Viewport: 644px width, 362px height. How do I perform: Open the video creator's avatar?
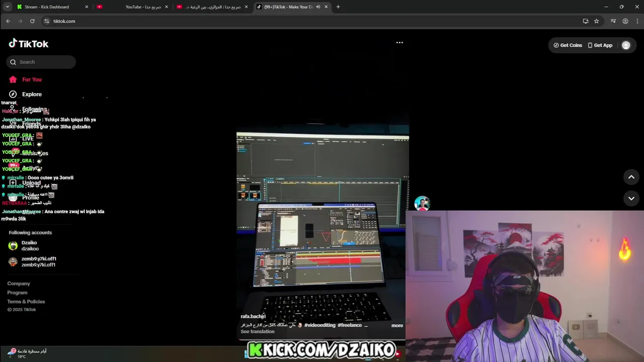tap(422, 203)
